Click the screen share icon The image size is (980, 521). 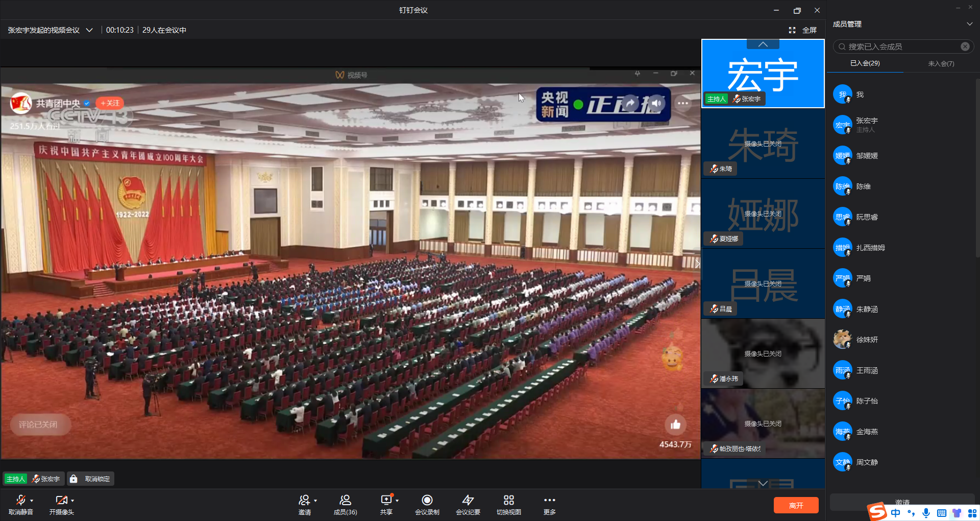point(386,500)
